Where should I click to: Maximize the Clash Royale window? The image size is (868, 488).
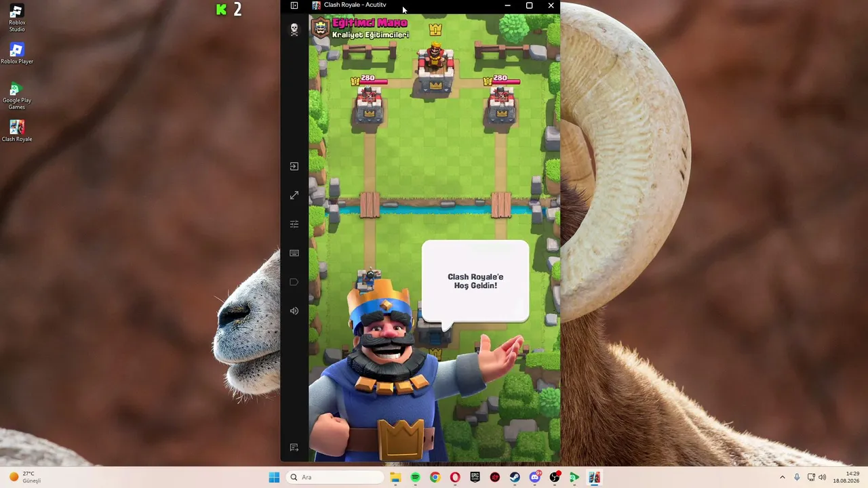[529, 5]
